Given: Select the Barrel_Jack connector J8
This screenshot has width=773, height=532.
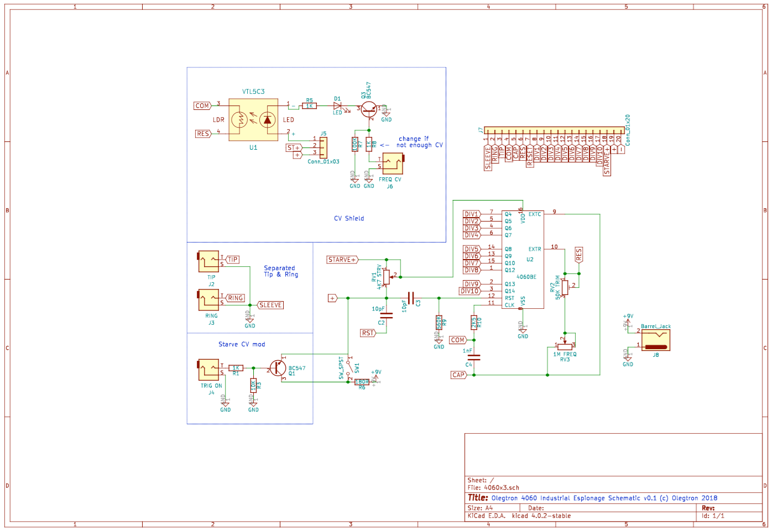Looking at the screenshot, I should point(656,340).
